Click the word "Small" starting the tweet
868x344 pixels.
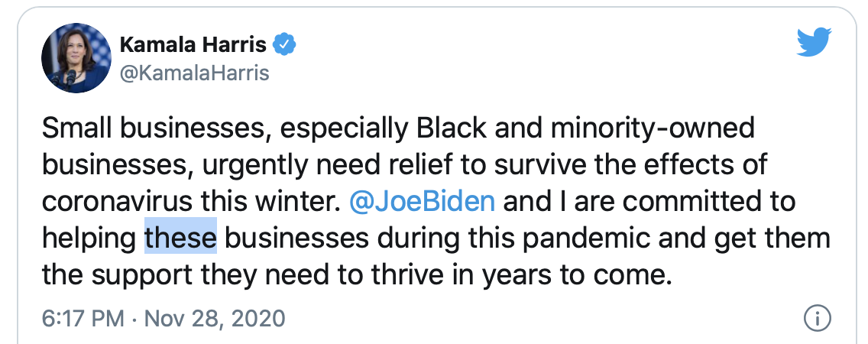77,128
